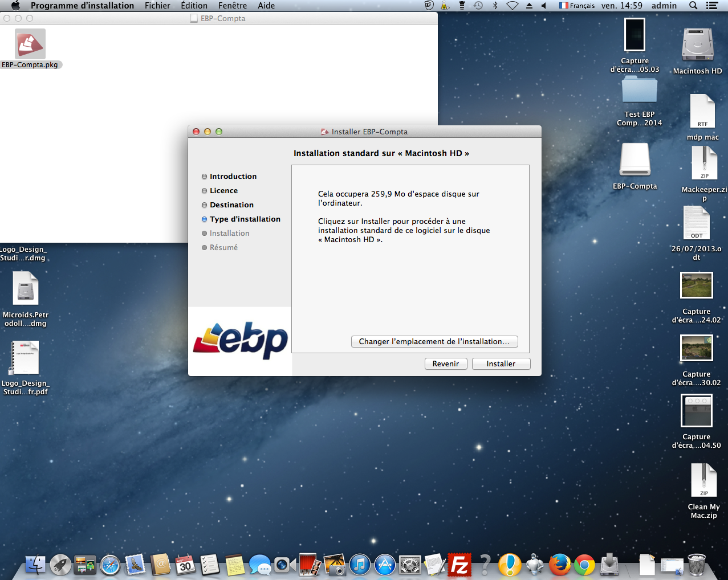The image size is (728, 580).
Task: Click the Revenir button to go back
Action: [x=446, y=364]
